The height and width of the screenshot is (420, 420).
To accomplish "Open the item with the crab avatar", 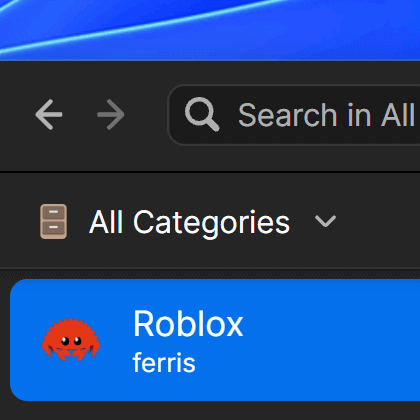I will [215, 340].
